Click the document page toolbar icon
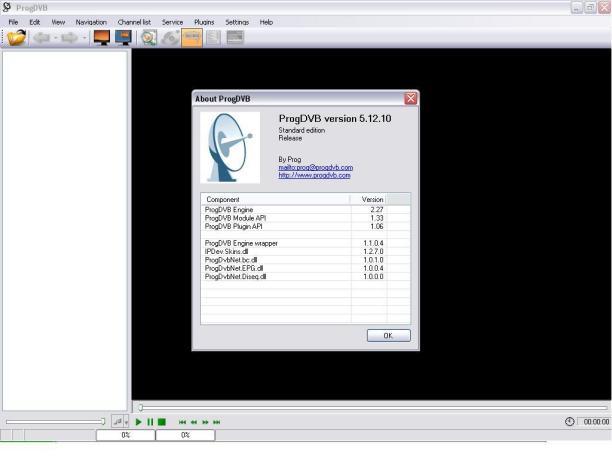The height and width of the screenshot is (459, 612). tap(213, 38)
